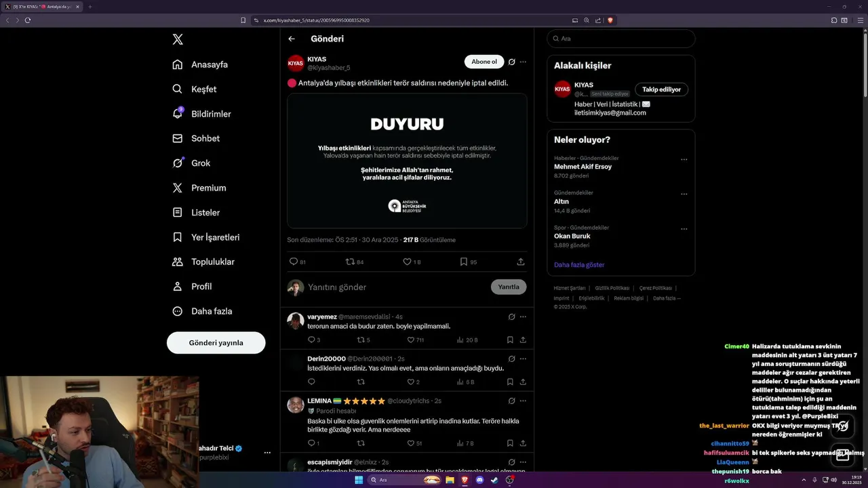
Task: Share LEMINA reply
Action: point(523,443)
